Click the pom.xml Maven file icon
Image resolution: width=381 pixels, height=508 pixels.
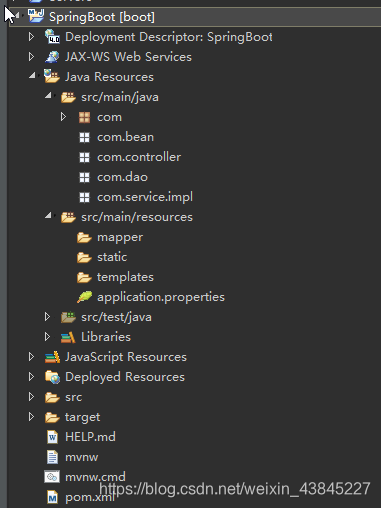tap(52, 497)
